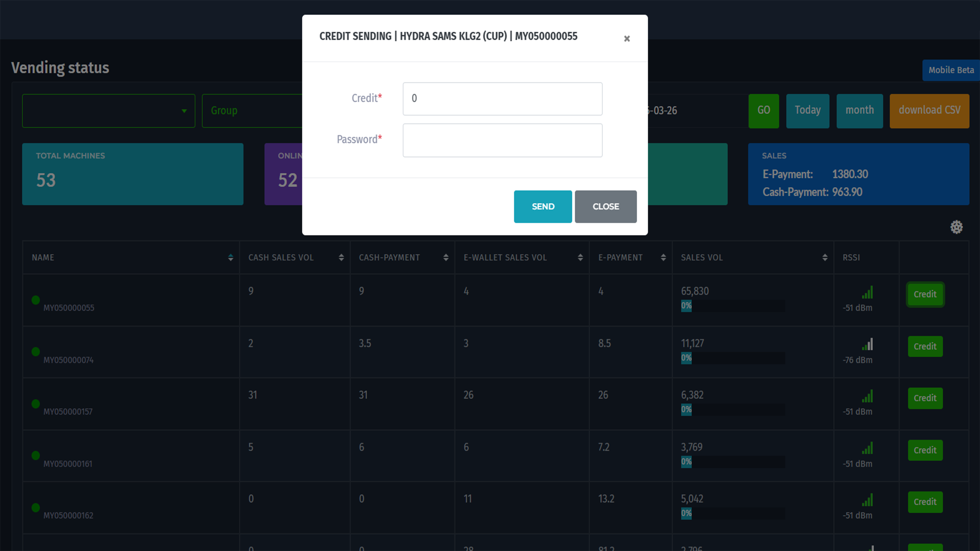Click the SEND button
Image resolution: width=980 pixels, height=551 pixels.
click(543, 207)
